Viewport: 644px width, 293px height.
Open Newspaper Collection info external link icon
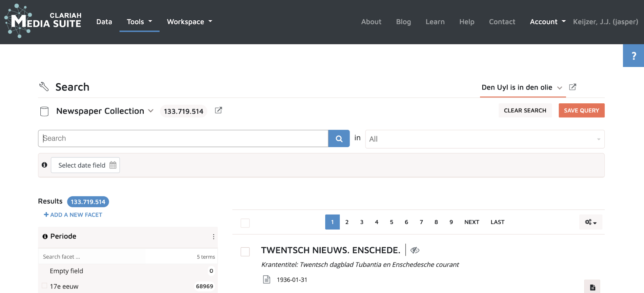218,111
